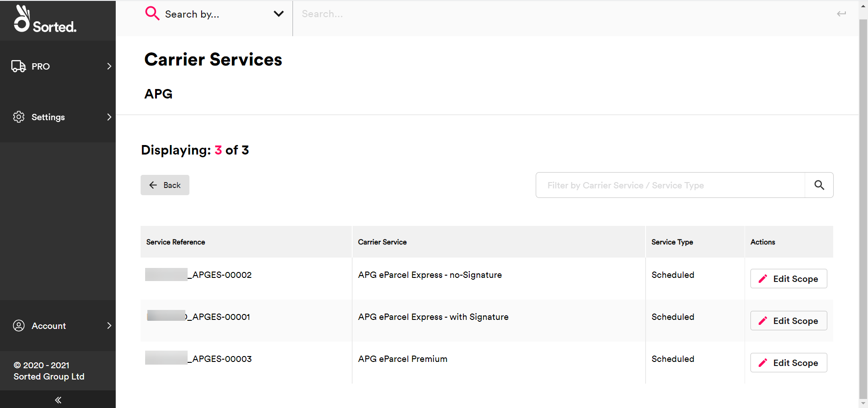Click the pink search magnifier icon
The height and width of the screenshot is (408, 868).
[152, 14]
